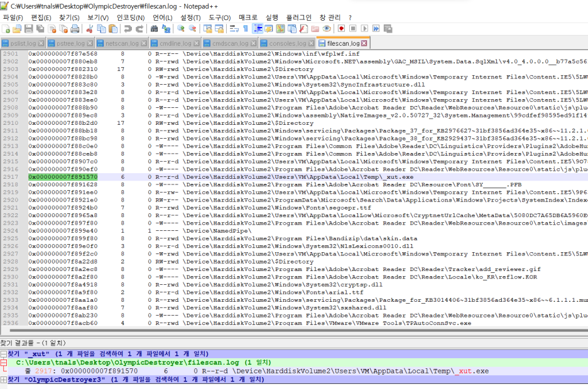Click the stop macro recording icon
This screenshot has height=389, width=588.
pyautogui.click(x=353, y=29)
